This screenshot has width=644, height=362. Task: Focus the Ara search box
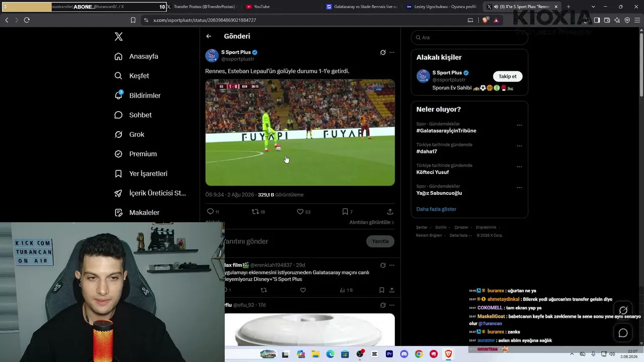(469, 37)
